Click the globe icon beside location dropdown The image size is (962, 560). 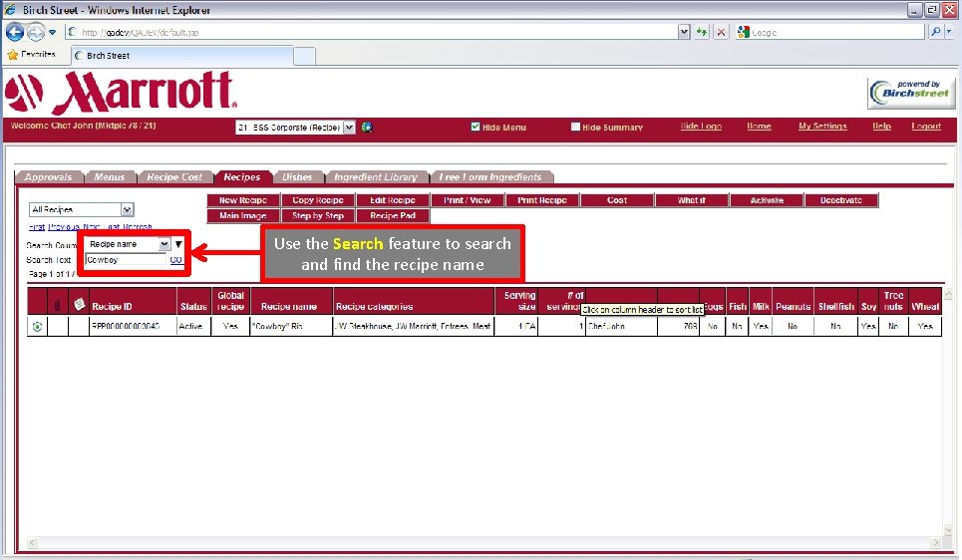click(367, 127)
